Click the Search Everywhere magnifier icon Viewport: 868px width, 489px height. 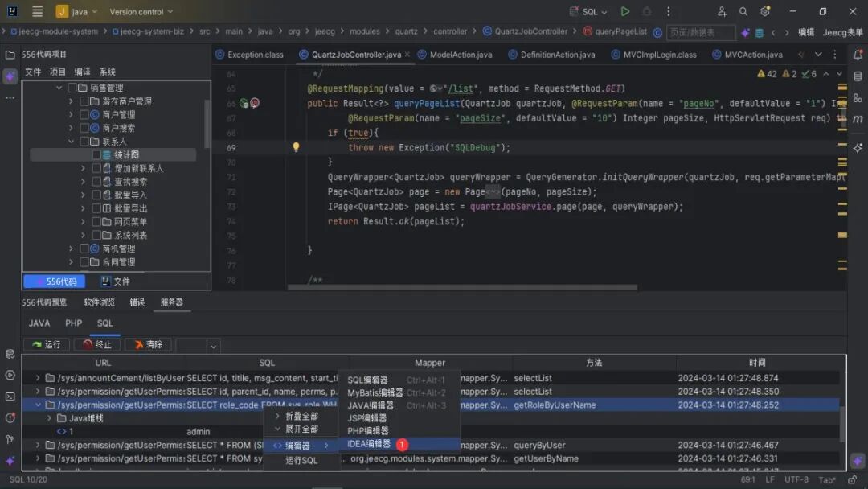pos(743,11)
